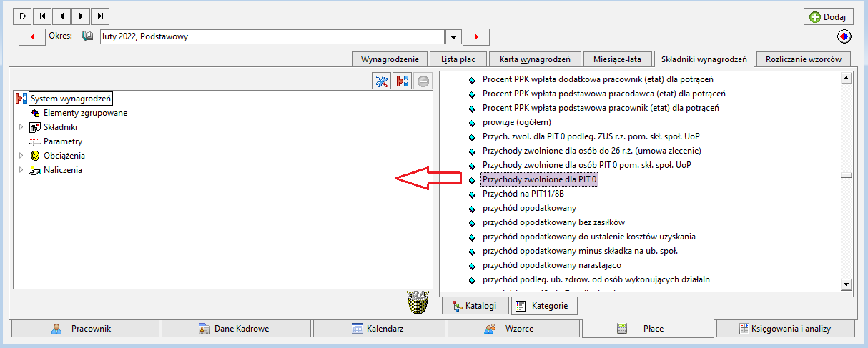Expand the Obciążenia tree node
The height and width of the screenshot is (348, 868).
click(21, 156)
